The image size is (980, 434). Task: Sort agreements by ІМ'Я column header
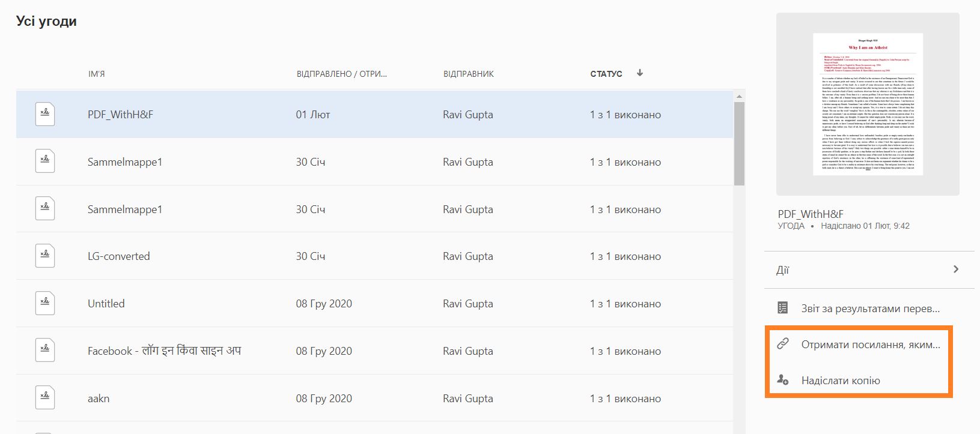(96, 74)
